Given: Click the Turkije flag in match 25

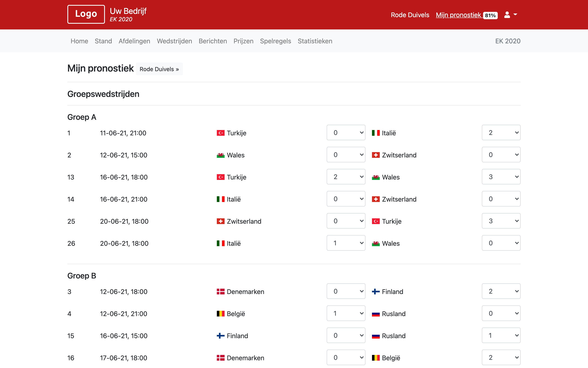Looking at the screenshot, I should coord(376,221).
